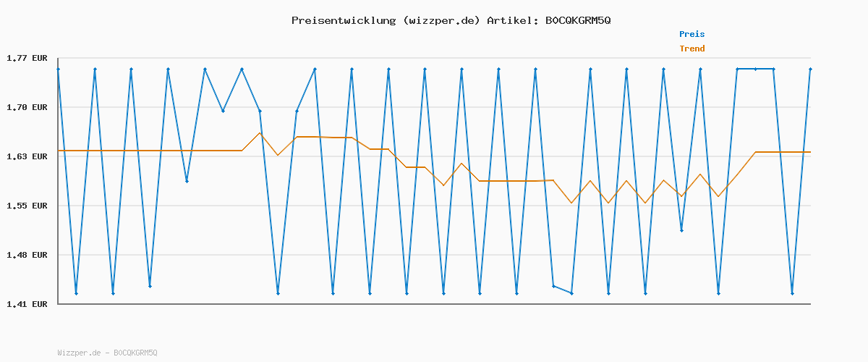
Task: Select the price dip point near 1.52 EUR
Action: point(681,230)
